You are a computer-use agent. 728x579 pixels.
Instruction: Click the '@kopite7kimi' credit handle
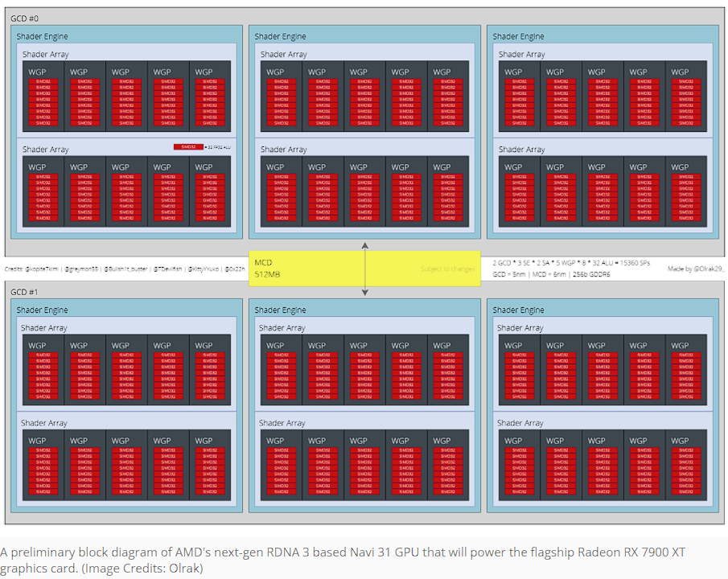(42, 269)
